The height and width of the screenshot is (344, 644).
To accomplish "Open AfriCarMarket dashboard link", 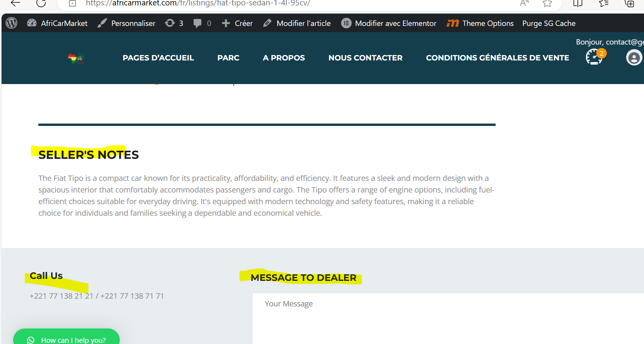I will coord(57,23).
